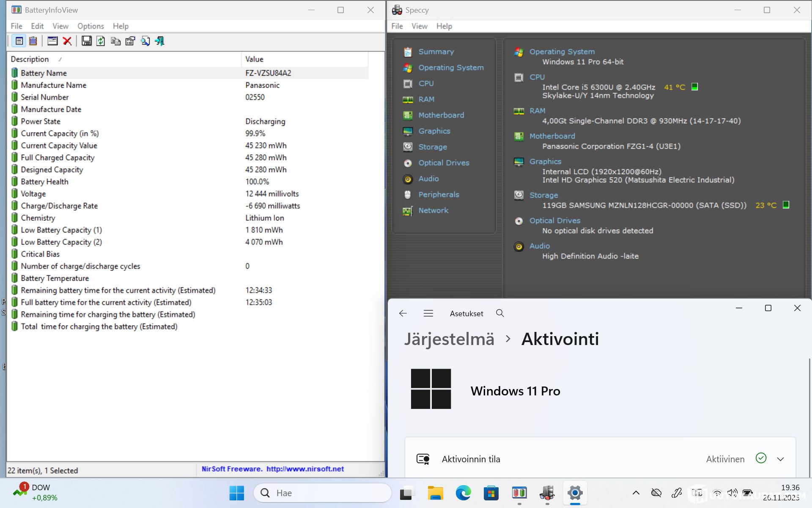Open the NirSoft website link
812x508 pixels.
(305, 469)
